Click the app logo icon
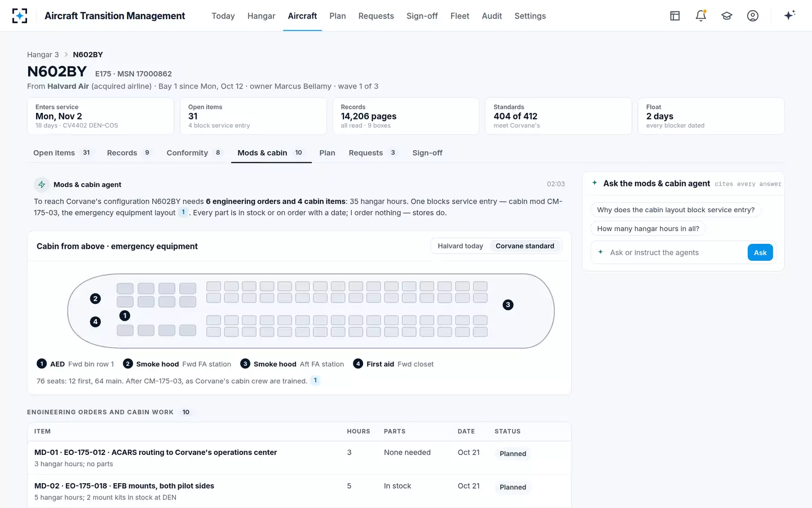 [x=20, y=16]
